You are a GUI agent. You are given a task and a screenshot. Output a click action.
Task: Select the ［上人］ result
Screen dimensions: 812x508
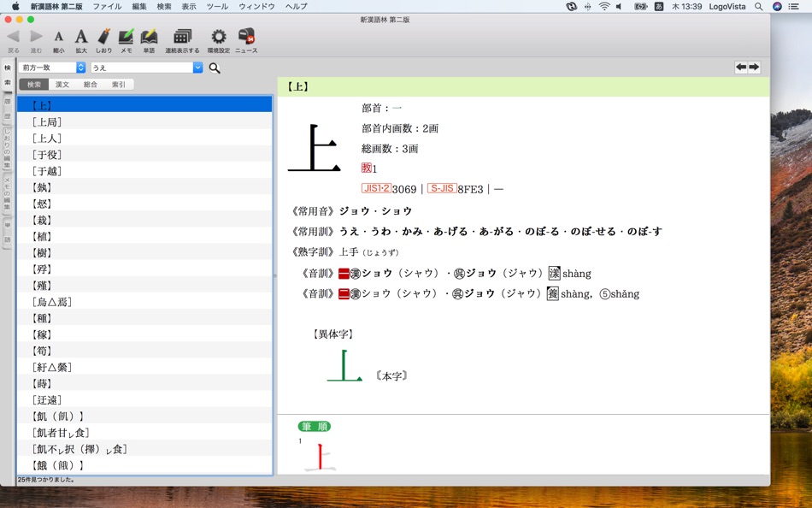point(144,139)
